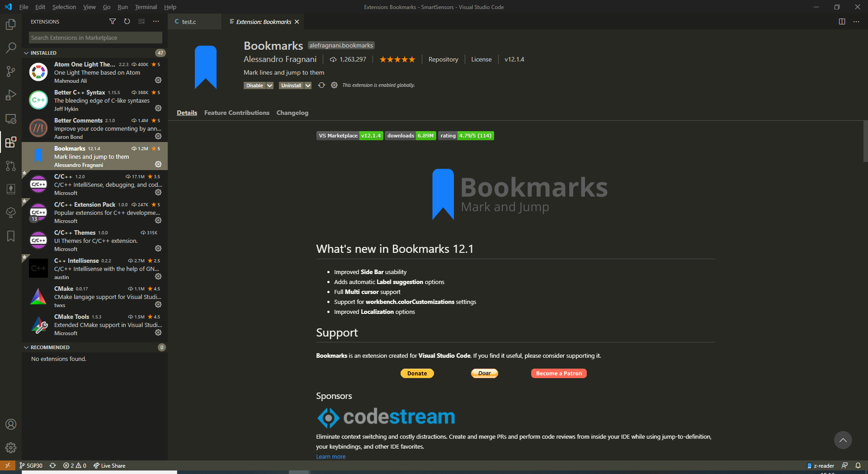Open editor More Actions ellipsis

[x=856, y=21]
